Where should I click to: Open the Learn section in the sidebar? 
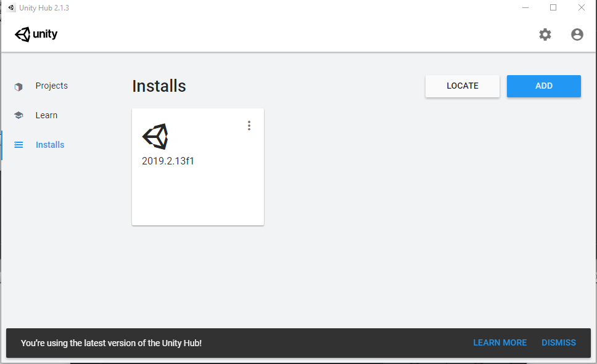click(x=47, y=115)
